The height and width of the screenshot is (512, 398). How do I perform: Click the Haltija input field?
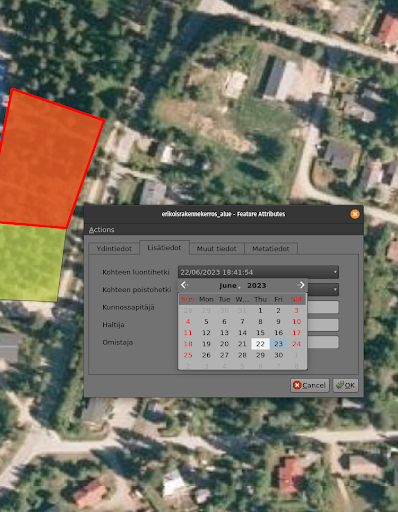click(x=323, y=325)
